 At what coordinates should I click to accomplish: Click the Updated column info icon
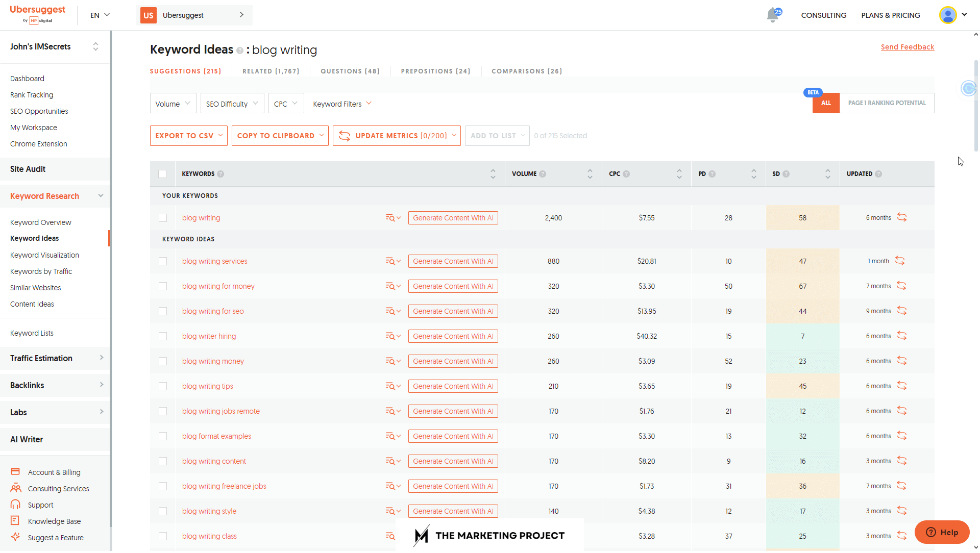coord(878,174)
